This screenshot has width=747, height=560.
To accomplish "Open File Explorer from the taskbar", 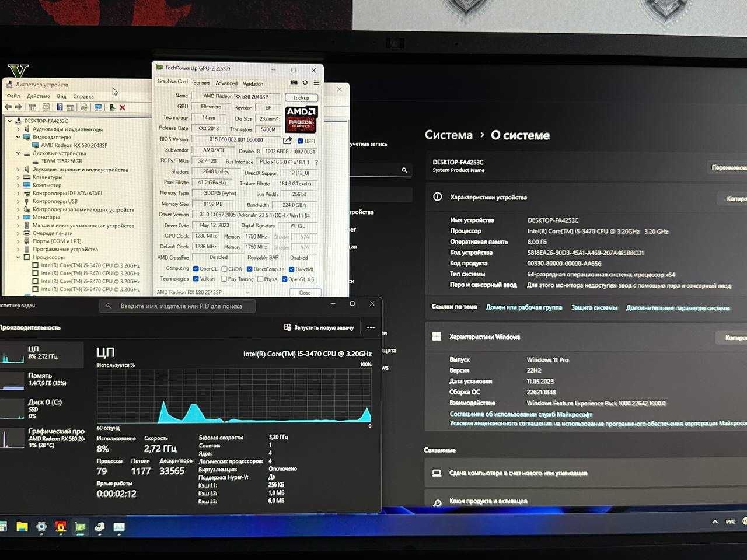I will [22, 527].
